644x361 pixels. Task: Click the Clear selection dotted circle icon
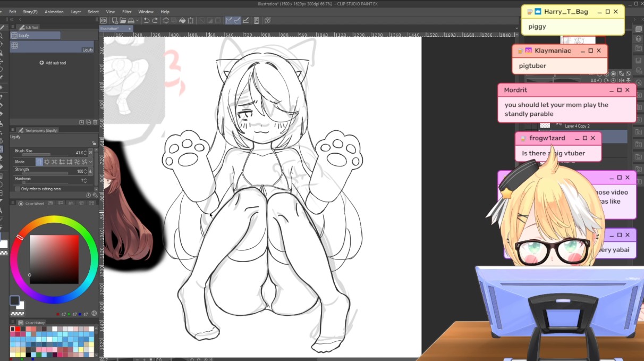166,20
